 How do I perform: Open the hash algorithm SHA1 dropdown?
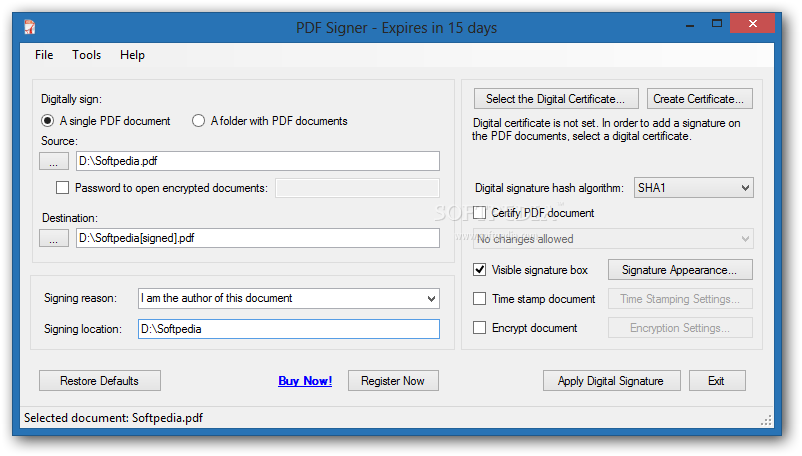[x=694, y=188]
